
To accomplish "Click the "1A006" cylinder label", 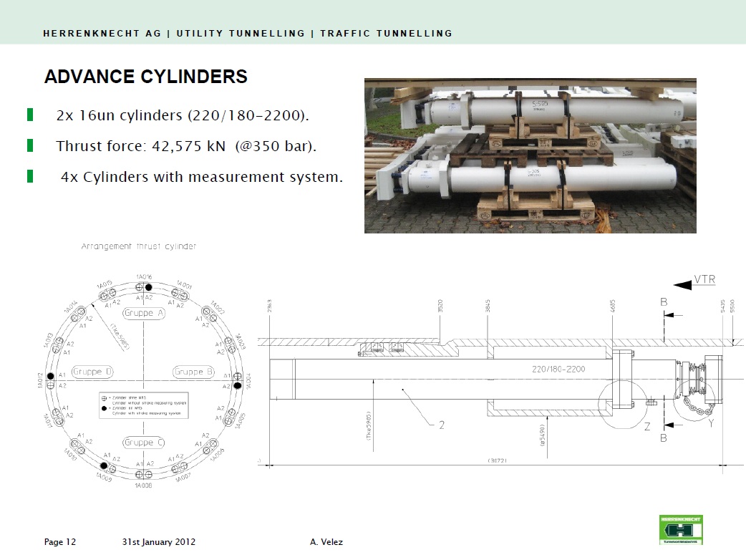I will click(218, 455).
